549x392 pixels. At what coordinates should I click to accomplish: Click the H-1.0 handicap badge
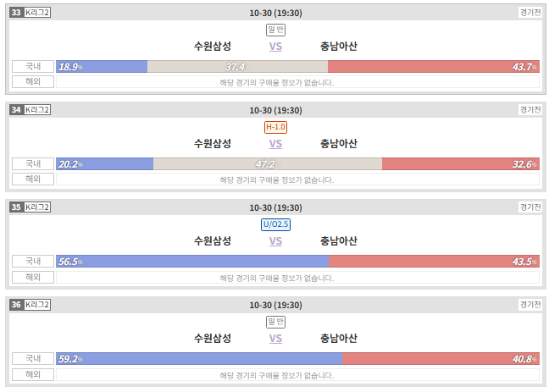[275, 127]
